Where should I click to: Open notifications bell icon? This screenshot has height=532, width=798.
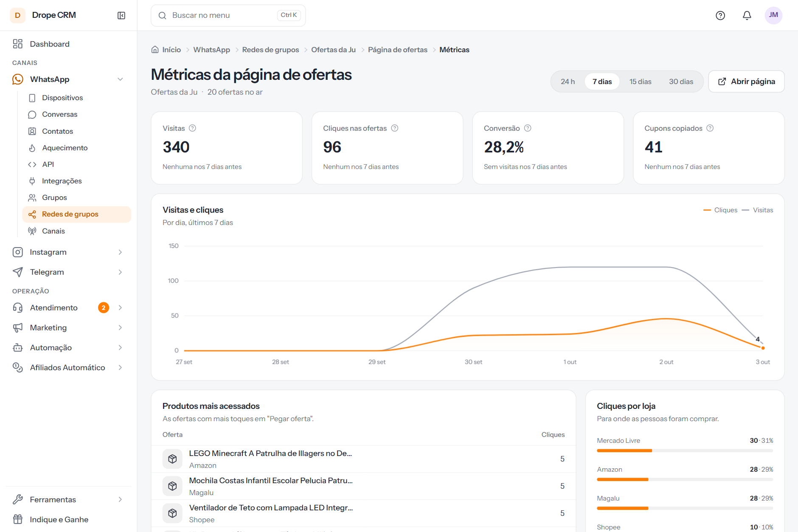pos(747,15)
